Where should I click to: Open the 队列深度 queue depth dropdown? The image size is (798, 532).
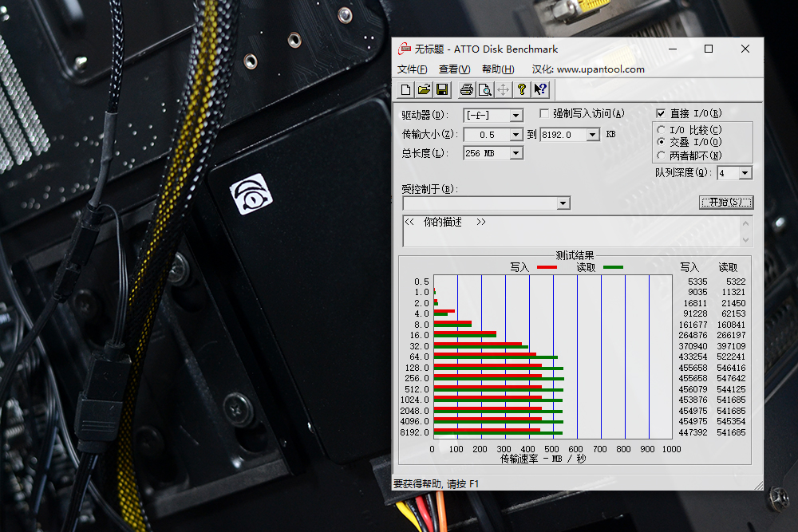(745, 173)
